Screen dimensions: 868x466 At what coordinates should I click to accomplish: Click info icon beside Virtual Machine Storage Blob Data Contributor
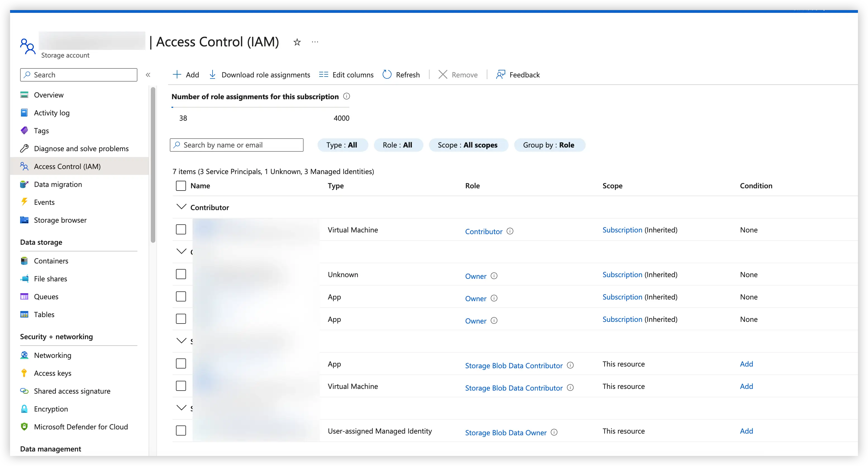[570, 388]
